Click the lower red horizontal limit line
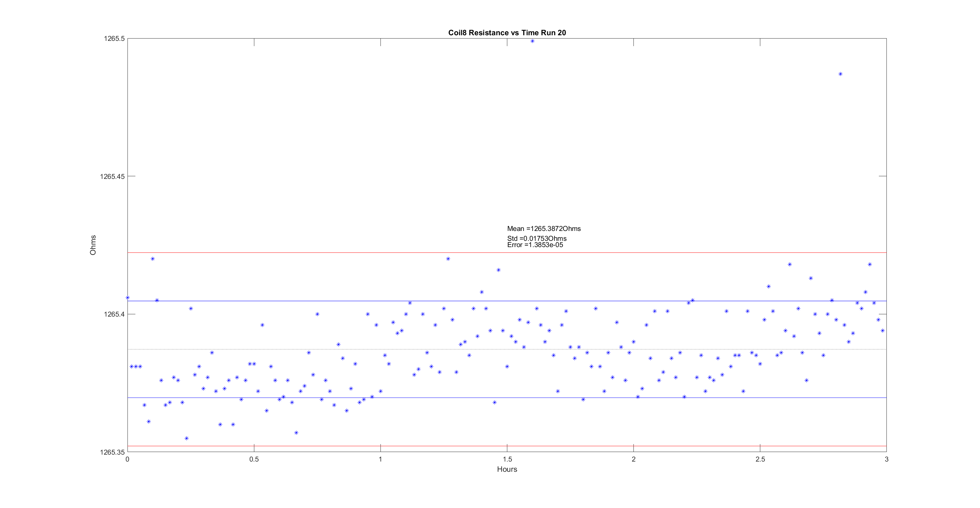Viewport: 980px width, 508px height. coord(342,446)
